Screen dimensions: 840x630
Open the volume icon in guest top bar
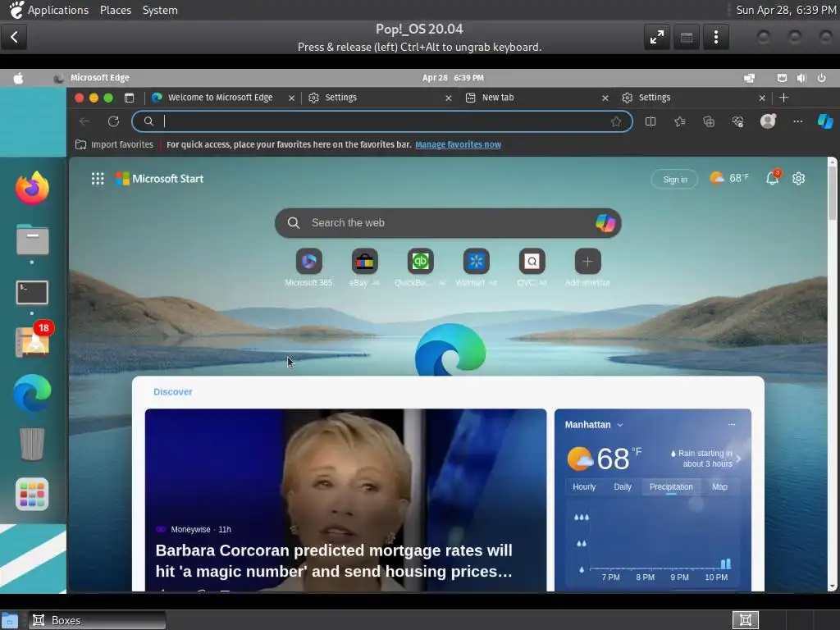pyautogui.click(x=801, y=78)
